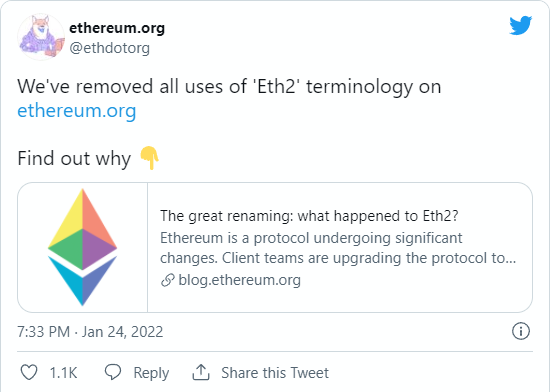This screenshot has width=550, height=392.
Task: Click the Twitter bird logo
Action: coord(521,25)
